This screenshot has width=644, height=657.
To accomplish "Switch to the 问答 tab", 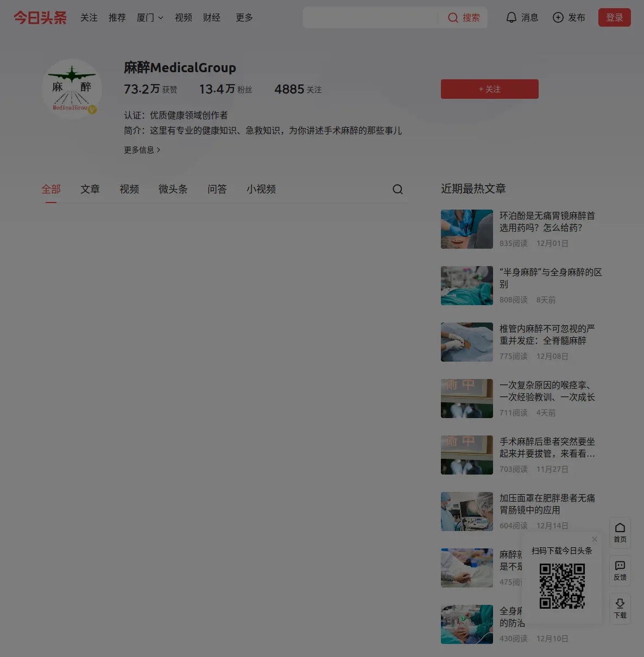I will 217,189.
